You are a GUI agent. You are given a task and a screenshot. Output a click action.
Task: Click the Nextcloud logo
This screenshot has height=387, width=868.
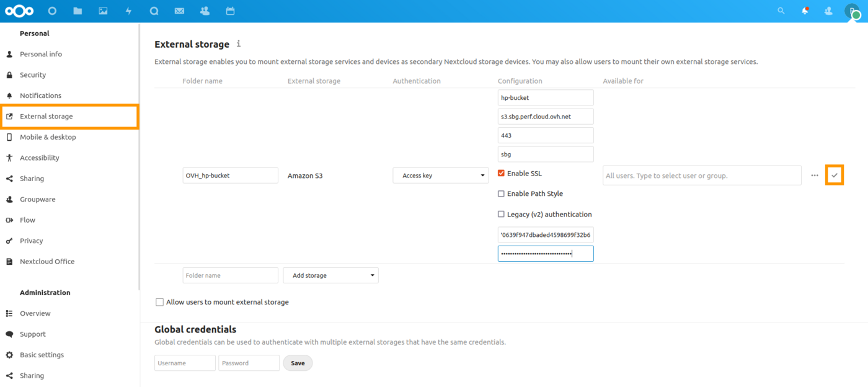19,11
